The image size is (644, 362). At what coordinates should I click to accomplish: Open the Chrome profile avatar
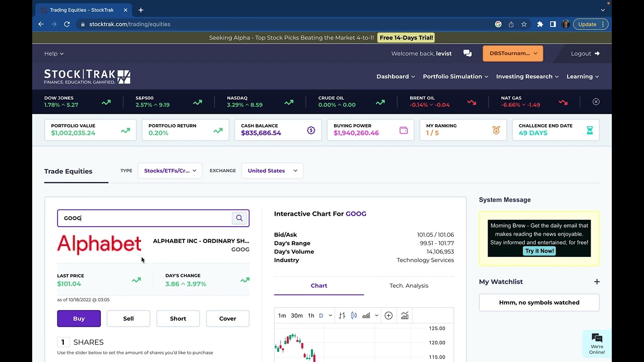click(566, 24)
